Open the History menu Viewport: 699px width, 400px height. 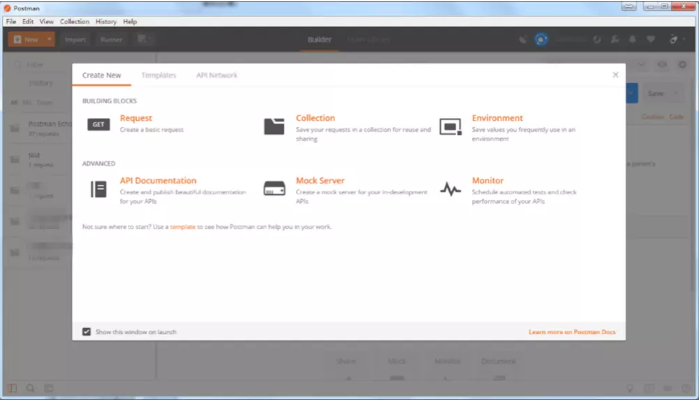[x=106, y=21]
